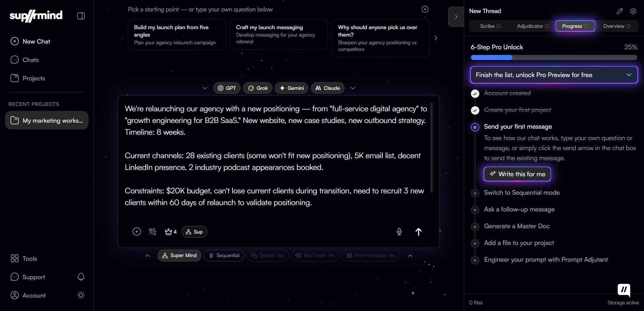Image resolution: width=644 pixels, height=311 pixels.
Task: Click Account created checkmark
Action: point(475,94)
